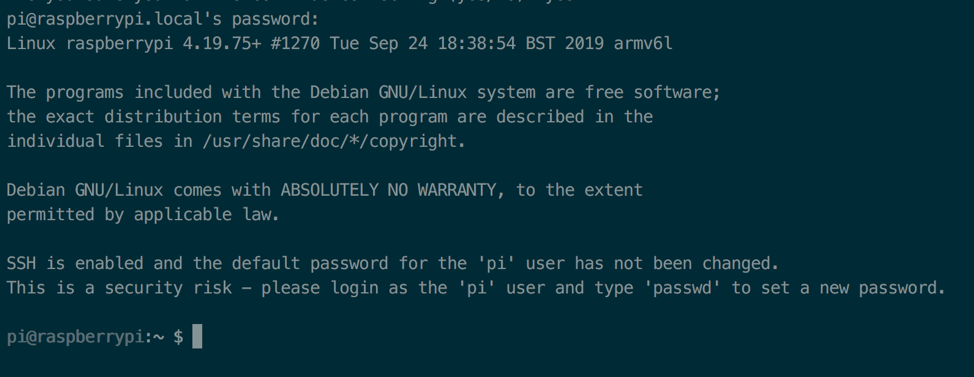Image resolution: width=974 pixels, height=377 pixels.
Task: Click the pi@raspberrypi:~ $ prompt text
Action: pyautogui.click(x=95, y=337)
